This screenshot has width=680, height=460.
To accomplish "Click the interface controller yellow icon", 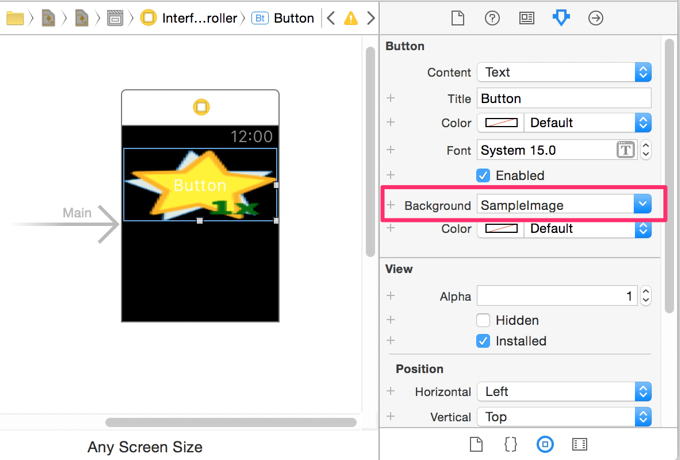I will point(201,107).
